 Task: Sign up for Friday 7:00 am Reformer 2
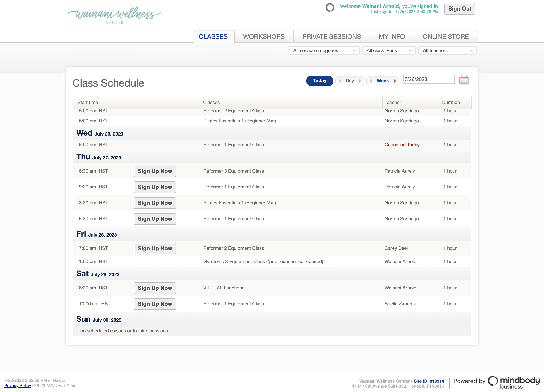click(x=155, y=248)
